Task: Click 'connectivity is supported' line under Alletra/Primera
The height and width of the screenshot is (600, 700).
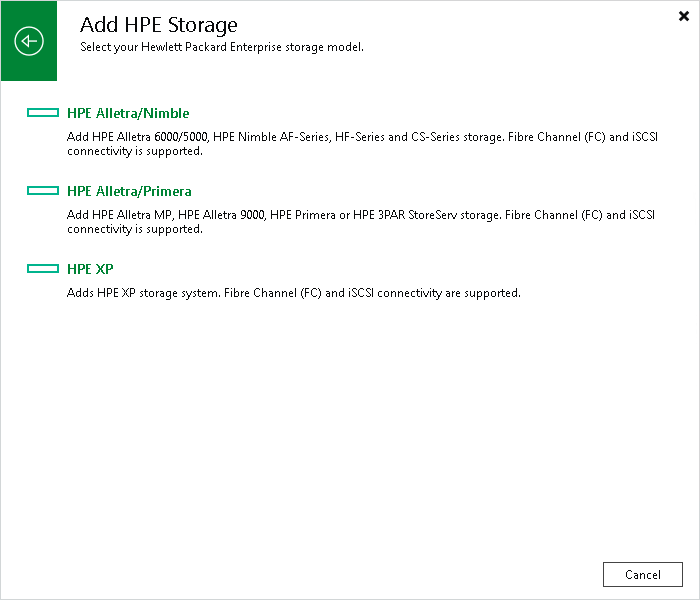Action: [x=135, y=229]
